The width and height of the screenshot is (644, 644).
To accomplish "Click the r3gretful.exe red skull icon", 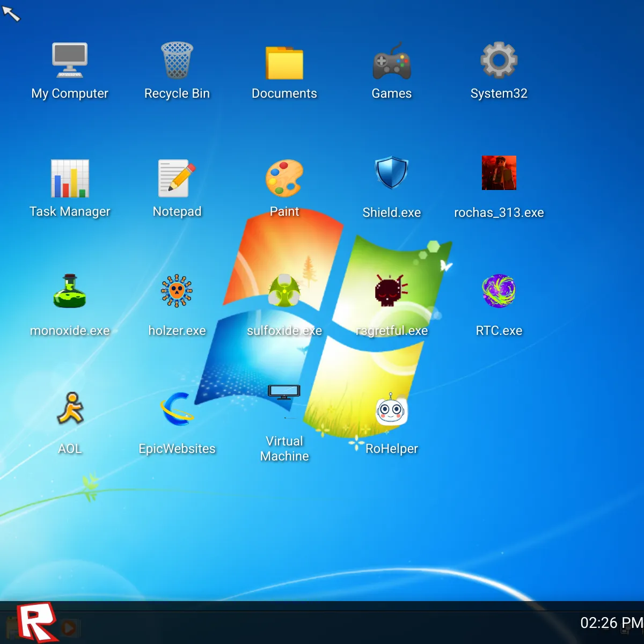I will click(391, 291).
